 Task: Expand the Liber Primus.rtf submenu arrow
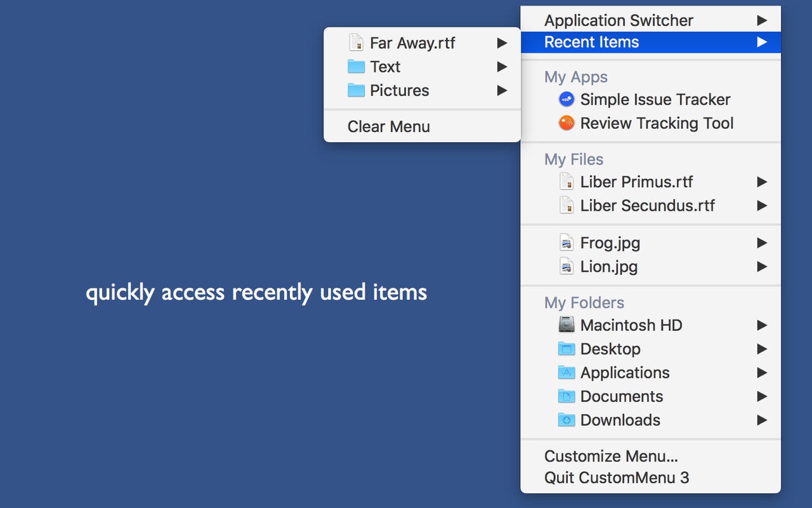coord(762,182)
